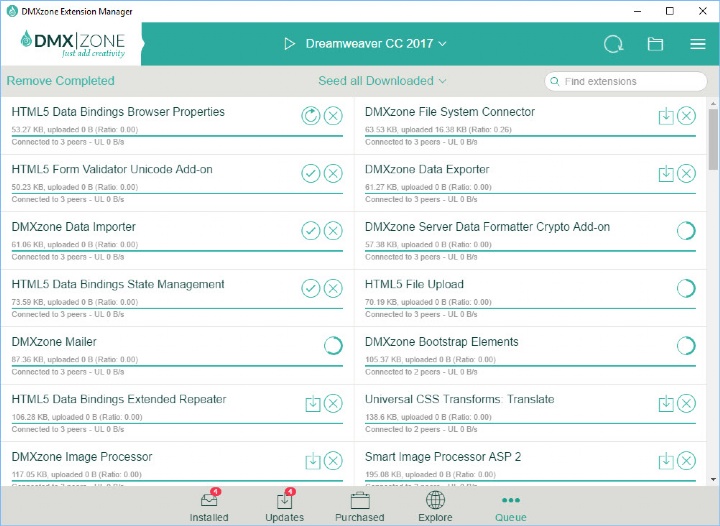Remove HTML5 Data Bindings Extended Repeater item
This screenshot has width=720, height=526.
333,403
